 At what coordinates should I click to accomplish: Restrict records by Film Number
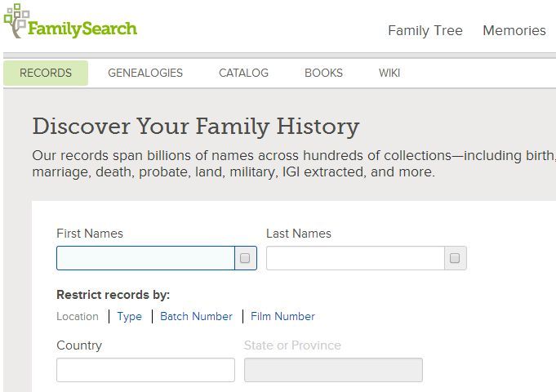point(282,316)
